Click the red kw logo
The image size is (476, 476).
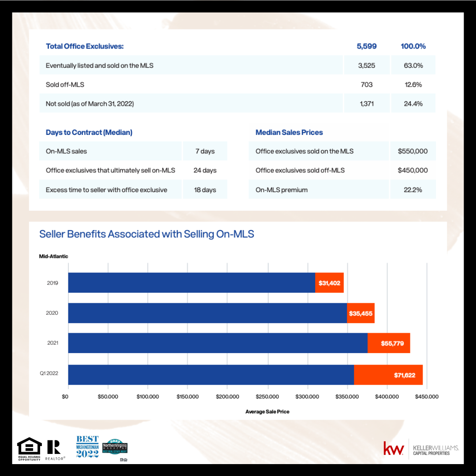click(x=394, y=448)
